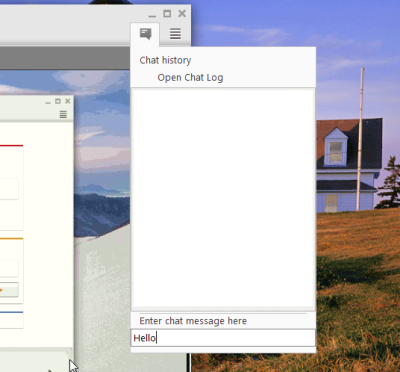Click inside the empty chat history area
Viewport: 400px width, 372px height.
223,198
